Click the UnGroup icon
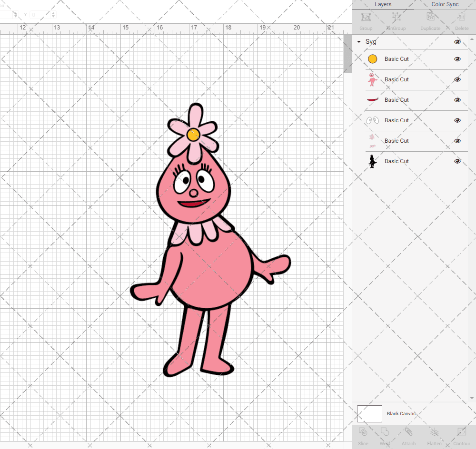Screen dimensions: 476x449 point(396,17)
